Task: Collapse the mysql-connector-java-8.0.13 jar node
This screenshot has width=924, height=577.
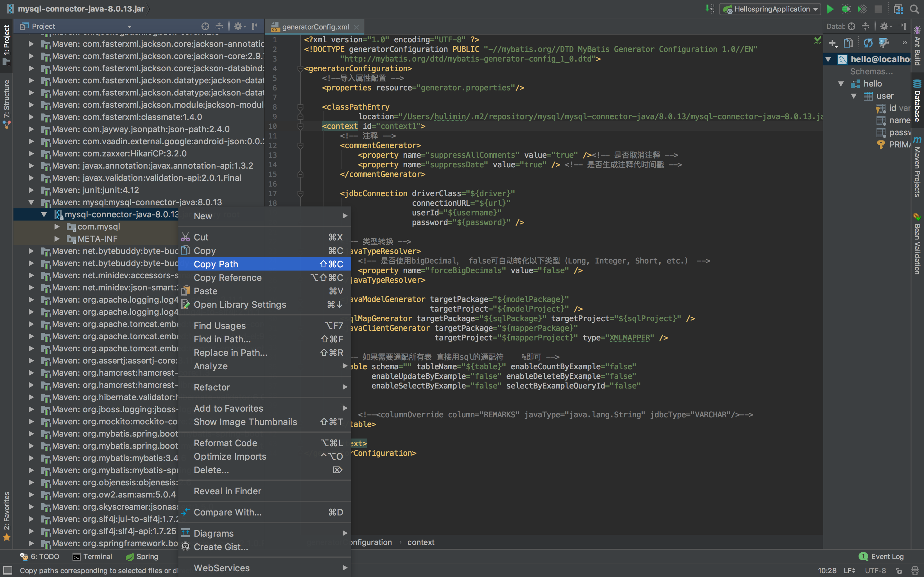Action: click(x=44, y=214)
